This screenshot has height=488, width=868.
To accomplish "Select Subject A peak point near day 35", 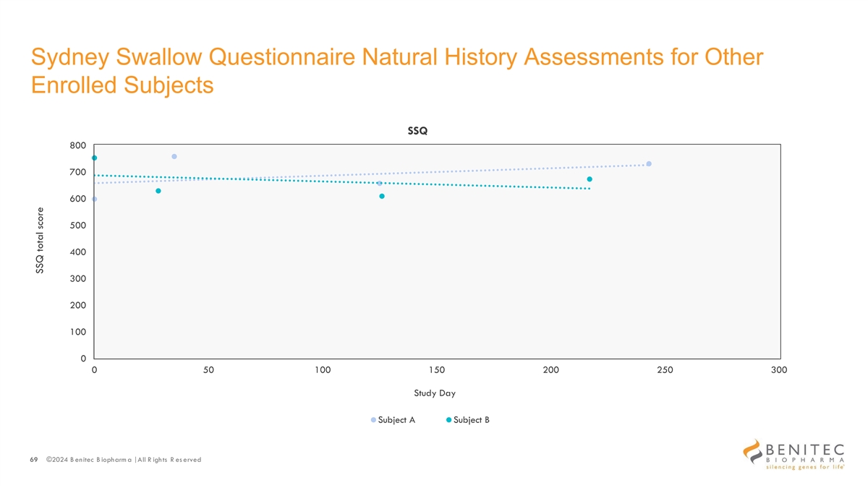I will coord(174,156).
